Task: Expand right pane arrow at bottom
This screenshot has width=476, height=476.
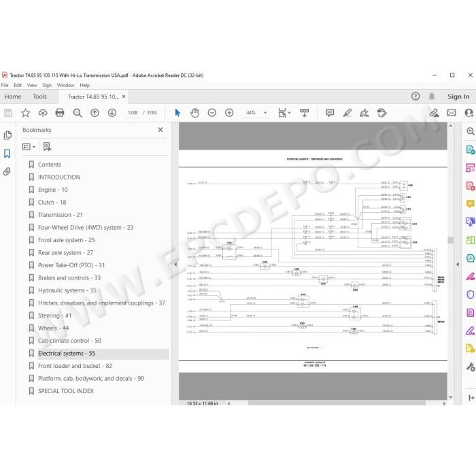Action: point(471,397)
